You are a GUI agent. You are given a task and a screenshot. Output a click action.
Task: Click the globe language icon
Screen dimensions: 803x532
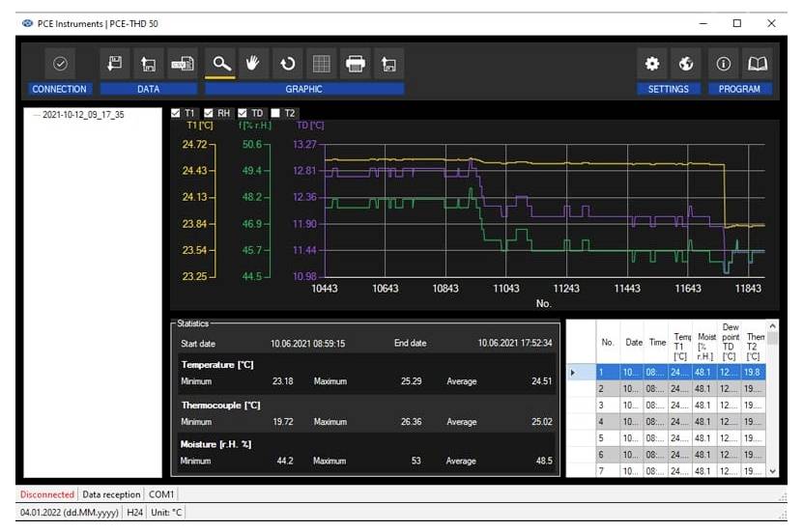click(686, 64)
